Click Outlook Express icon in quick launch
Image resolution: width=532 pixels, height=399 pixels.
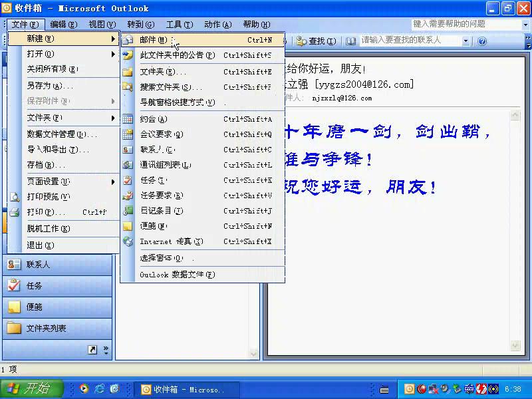(x=114, y=389)
